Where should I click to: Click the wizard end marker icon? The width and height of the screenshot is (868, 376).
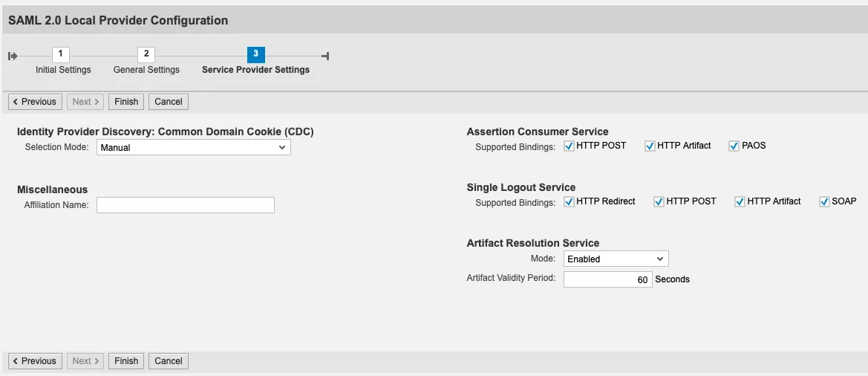[x=325, y=56]
